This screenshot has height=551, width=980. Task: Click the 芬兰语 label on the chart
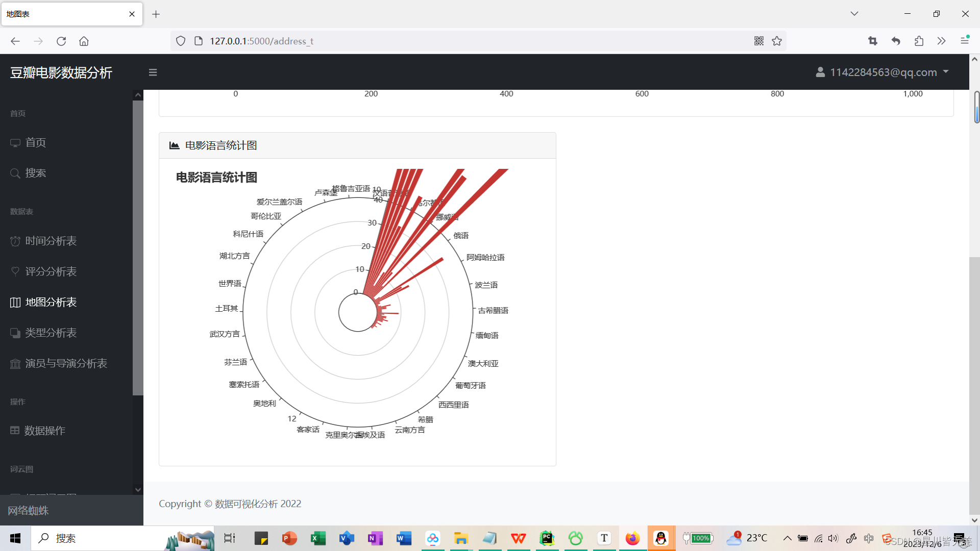pyautogui.click(x=235, y=362)
